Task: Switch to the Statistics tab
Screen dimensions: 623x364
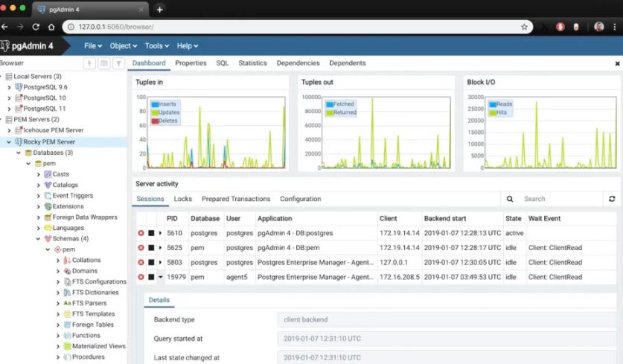Action: (252, 63)
